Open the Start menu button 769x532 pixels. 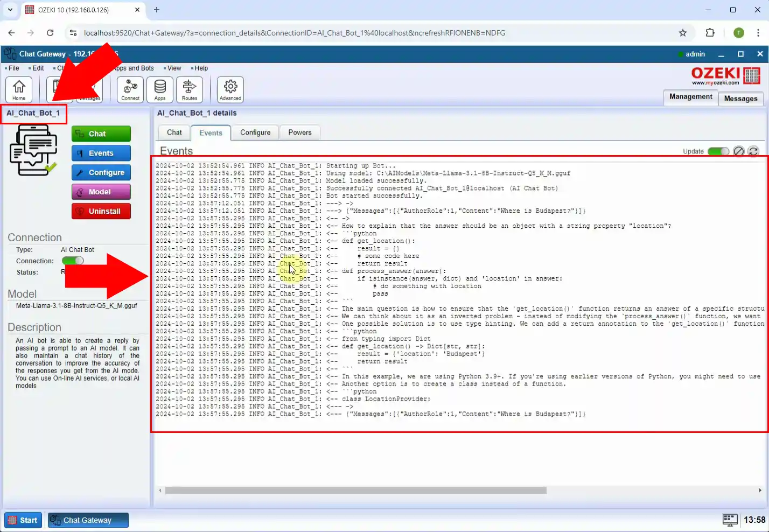point(23,520)
